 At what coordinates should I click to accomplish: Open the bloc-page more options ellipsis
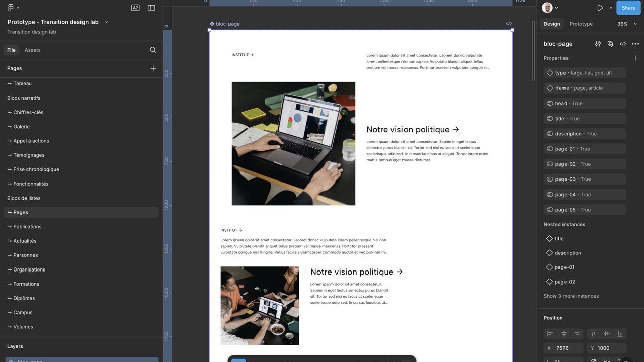(x=635, y=44)
